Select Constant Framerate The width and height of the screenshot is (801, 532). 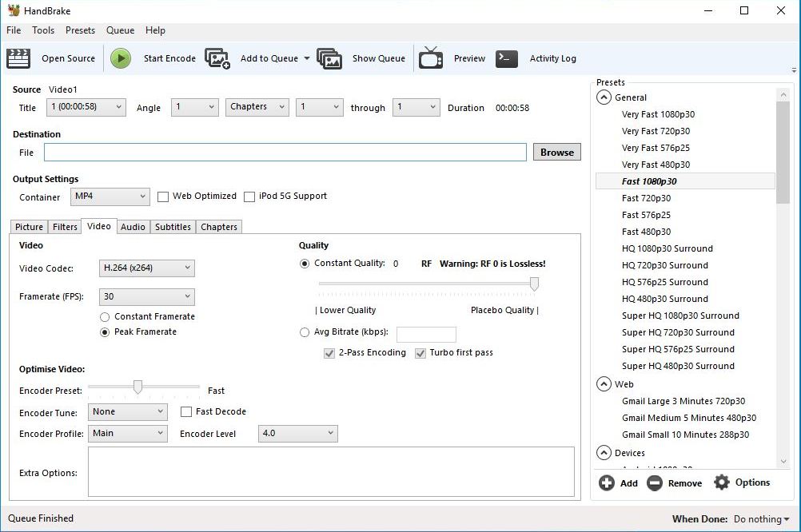105,316
